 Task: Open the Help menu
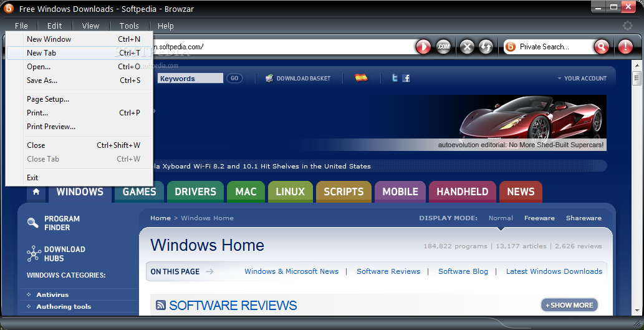coord(165,26)
